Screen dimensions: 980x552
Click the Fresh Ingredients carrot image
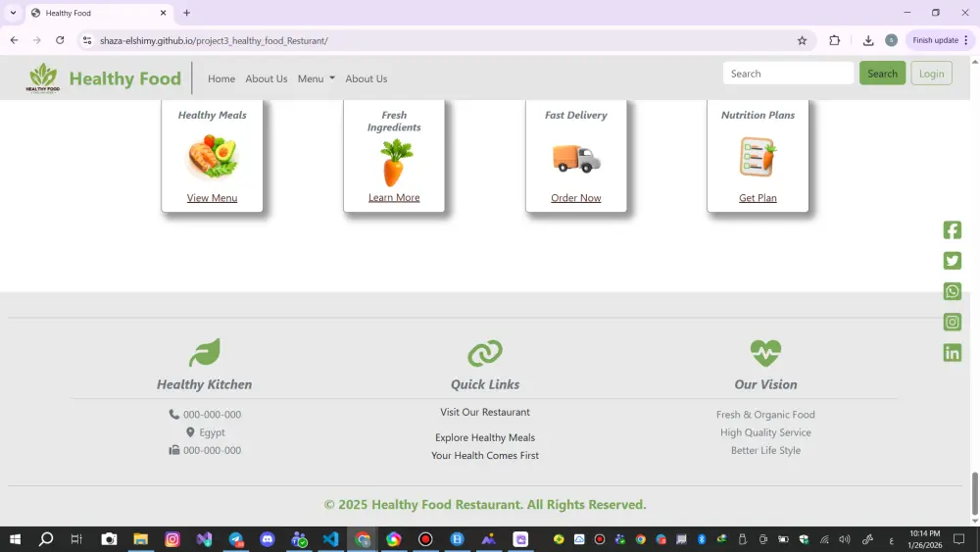pos(394,163)
